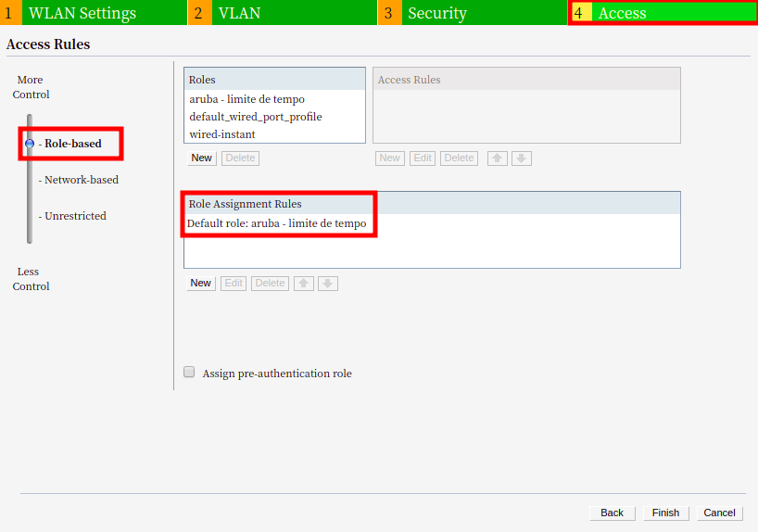Viewport: 758px width, 532px height.
Task: Click the Back button
Action: pyautogui.click(x=612, y=513)
